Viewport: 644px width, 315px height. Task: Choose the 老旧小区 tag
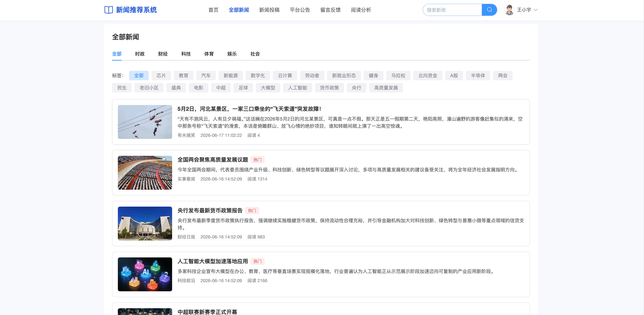tap(149, 88)
